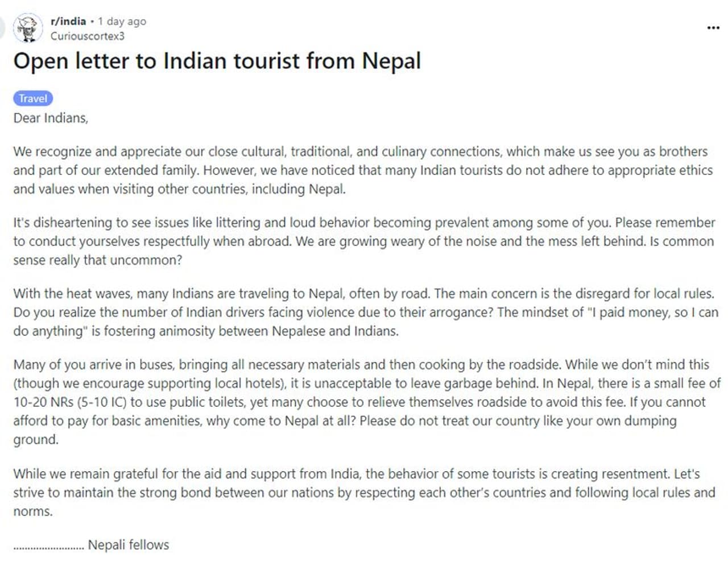Click the dotted line before the signature

click(x=48, y=547)
